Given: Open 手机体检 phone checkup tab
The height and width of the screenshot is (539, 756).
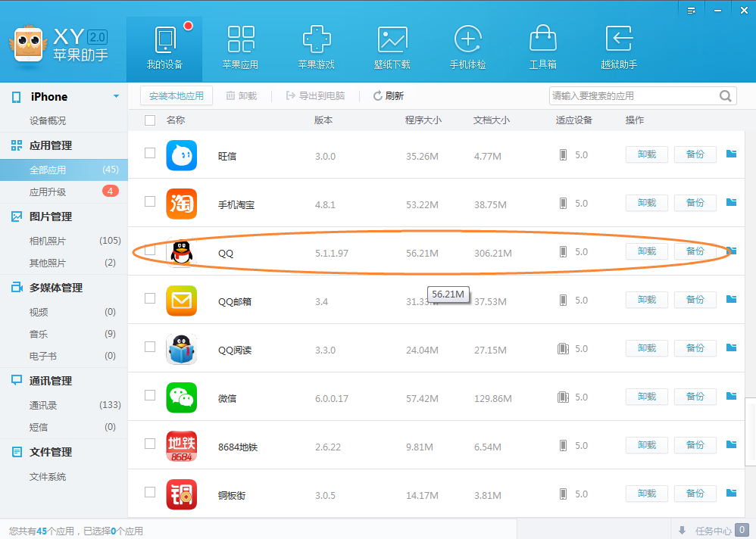Looking at the screenshot, I should 467,49.
